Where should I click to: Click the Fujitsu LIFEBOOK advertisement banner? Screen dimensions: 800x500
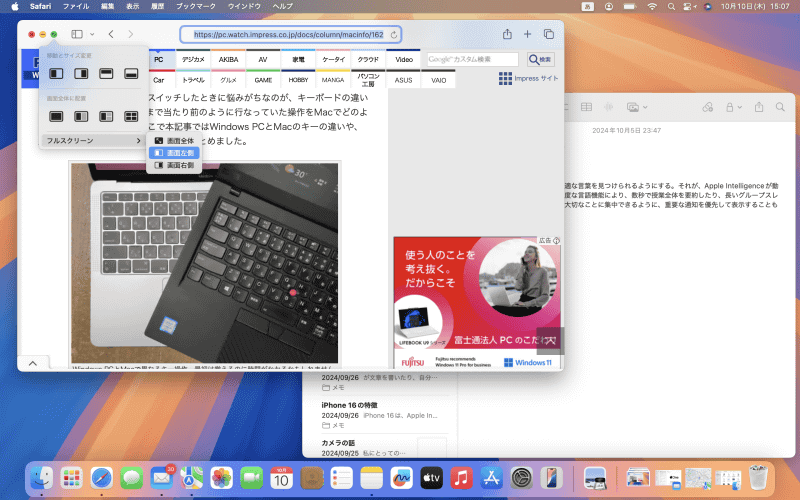pos(477,303)
